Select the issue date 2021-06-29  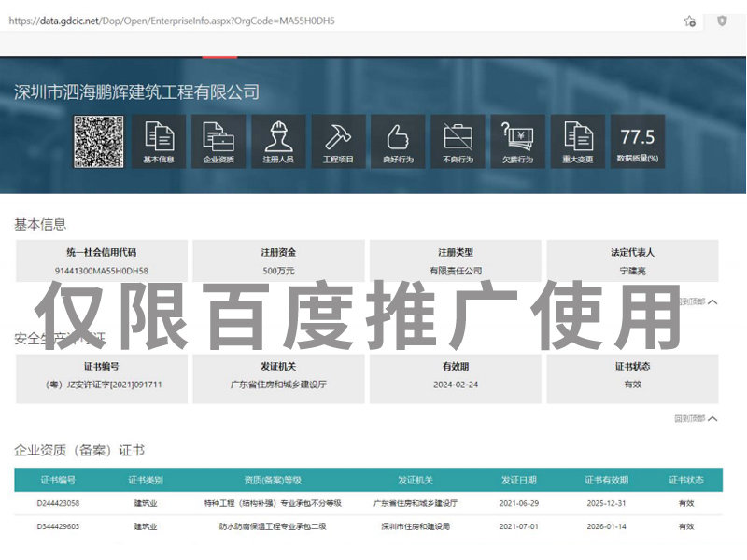click(519, 503)
